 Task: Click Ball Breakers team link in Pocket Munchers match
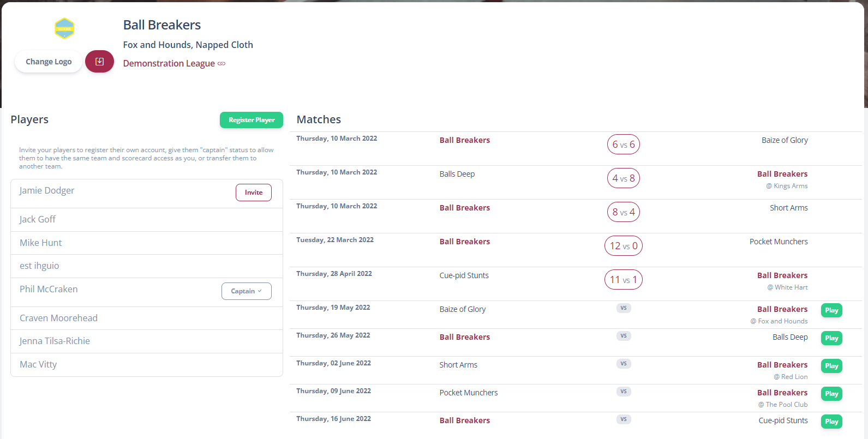tap(464, 242)
